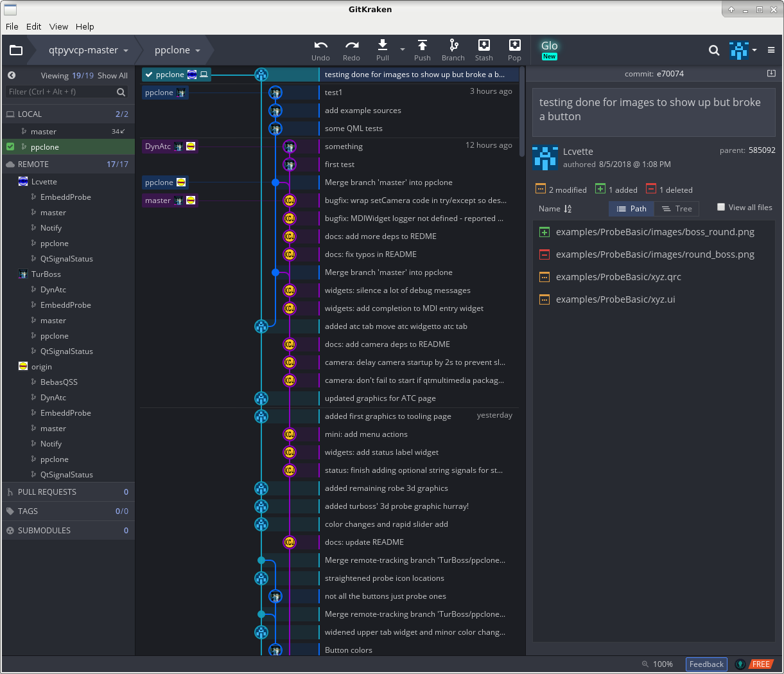Select commit 'first test'
784x674 pixels.
click(339, 164)
